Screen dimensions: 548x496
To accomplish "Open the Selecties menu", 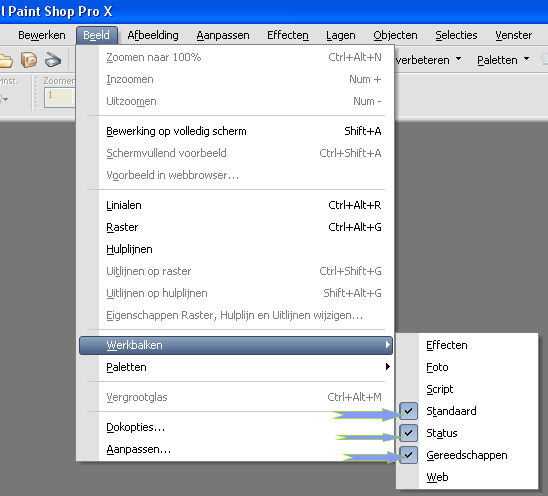I will coord(456,35).
